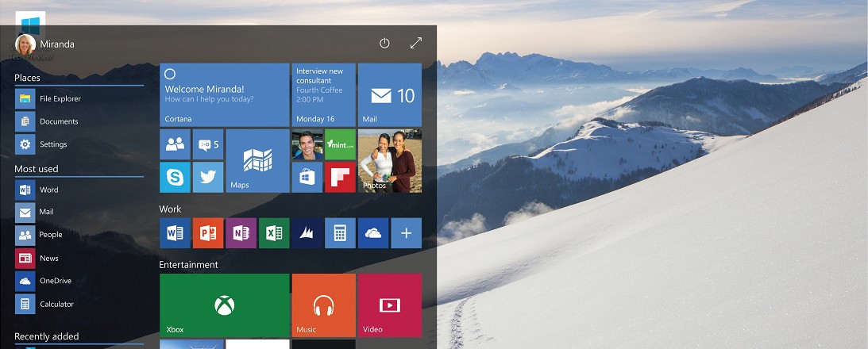Open the calendar tile Interview new consultant
Viewport: 868px width, 349px height.
323,95
